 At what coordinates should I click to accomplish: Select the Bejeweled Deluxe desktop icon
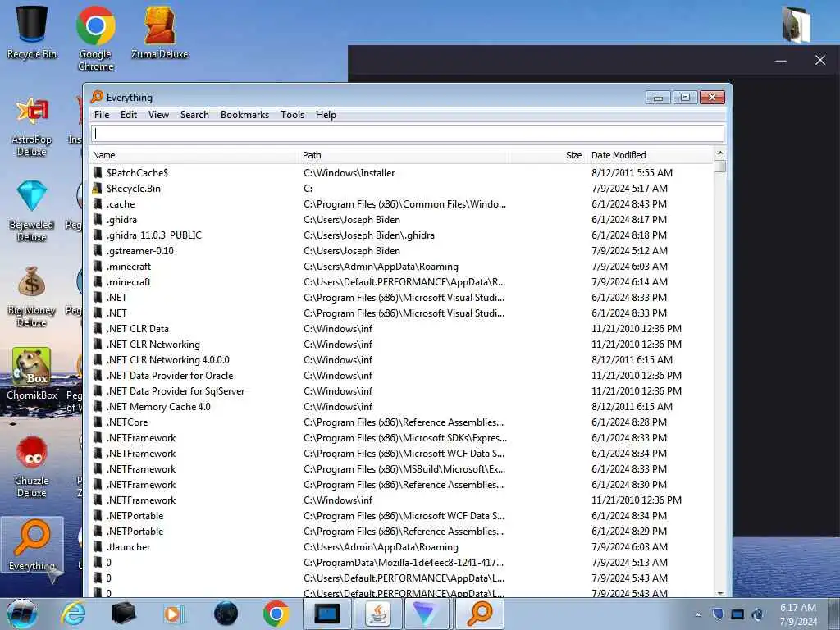coord(32,212)
